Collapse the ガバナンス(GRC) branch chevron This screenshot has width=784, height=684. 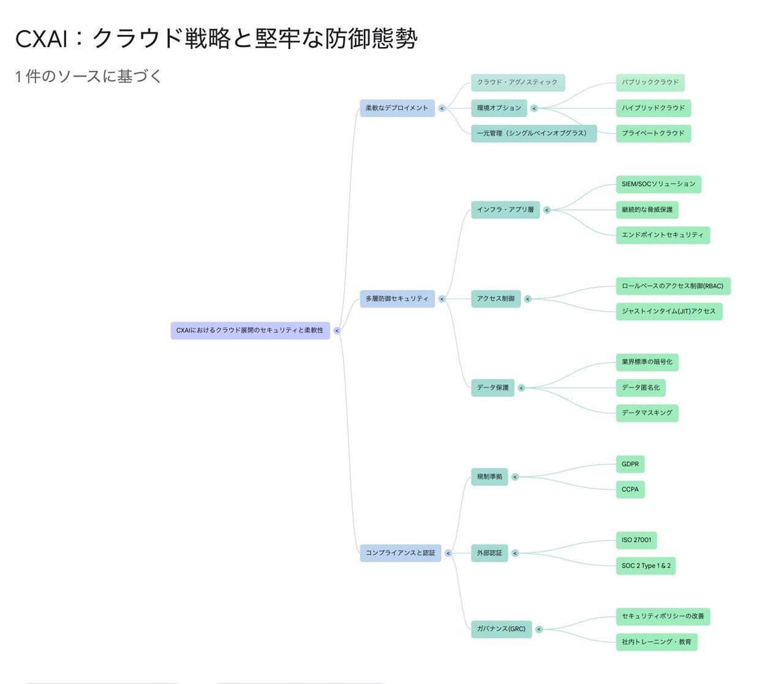[538, 628]
